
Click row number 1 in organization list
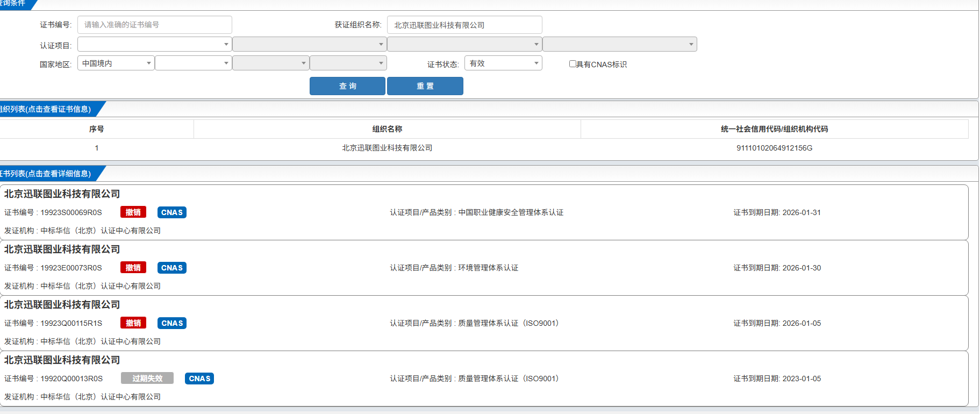pos(97,148)
